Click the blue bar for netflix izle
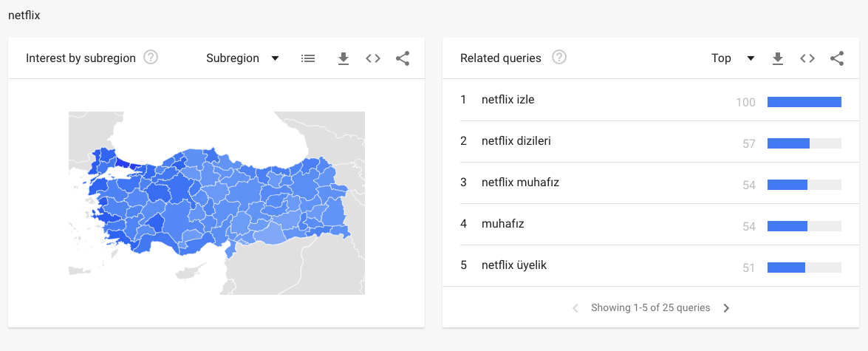This screenshot has height=351, width=868. (x=804, y=102)
